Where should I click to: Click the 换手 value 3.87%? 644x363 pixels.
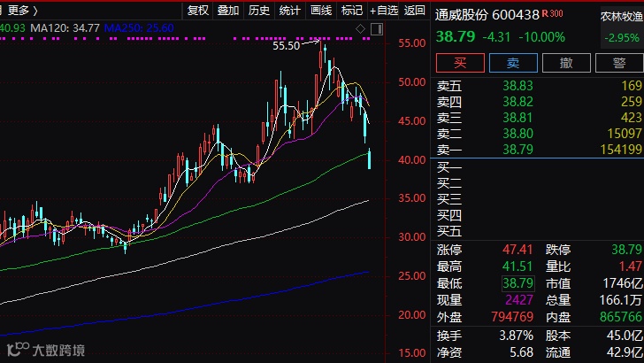tap(516, 336)
